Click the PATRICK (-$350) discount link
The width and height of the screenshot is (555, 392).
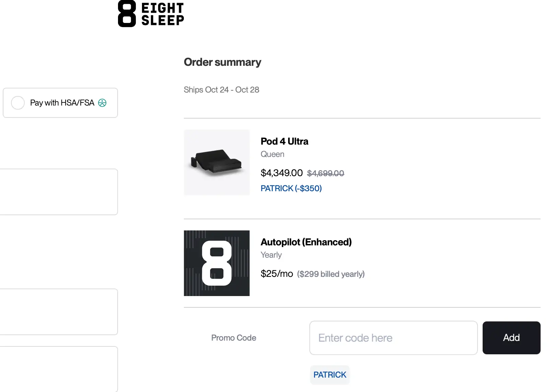click(291, 188)
